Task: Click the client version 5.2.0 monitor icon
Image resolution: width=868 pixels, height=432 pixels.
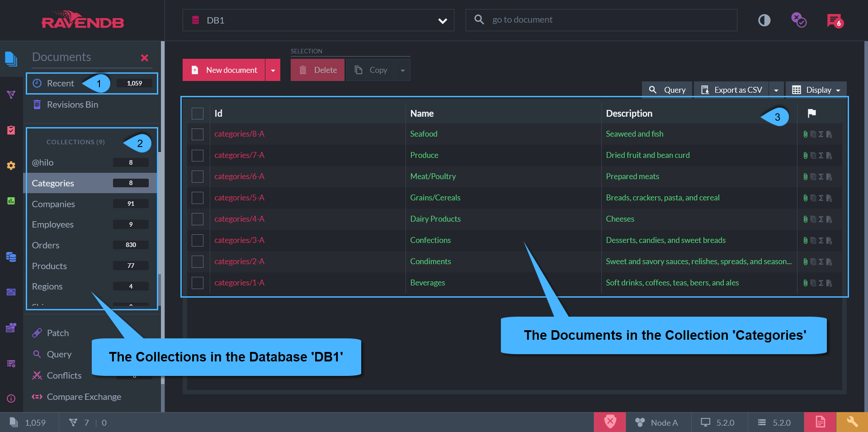Action: click(705, 423)
